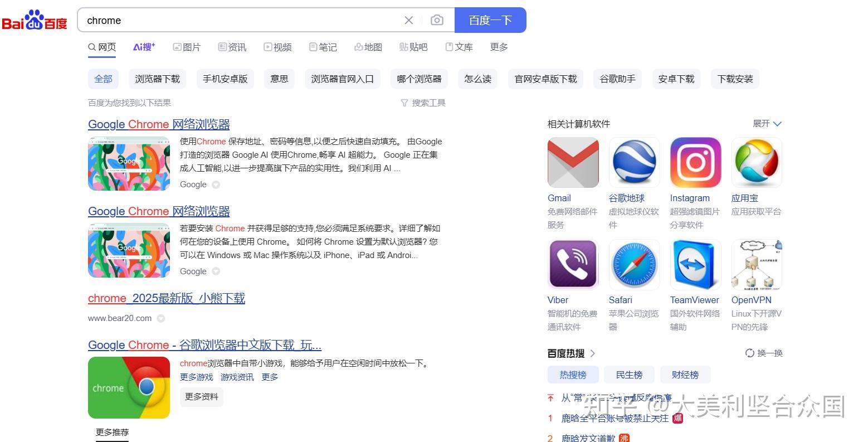Viewport: 868px width, 442px height.
Task: Open the TeamViewer text link
Action: pos(695,300)
